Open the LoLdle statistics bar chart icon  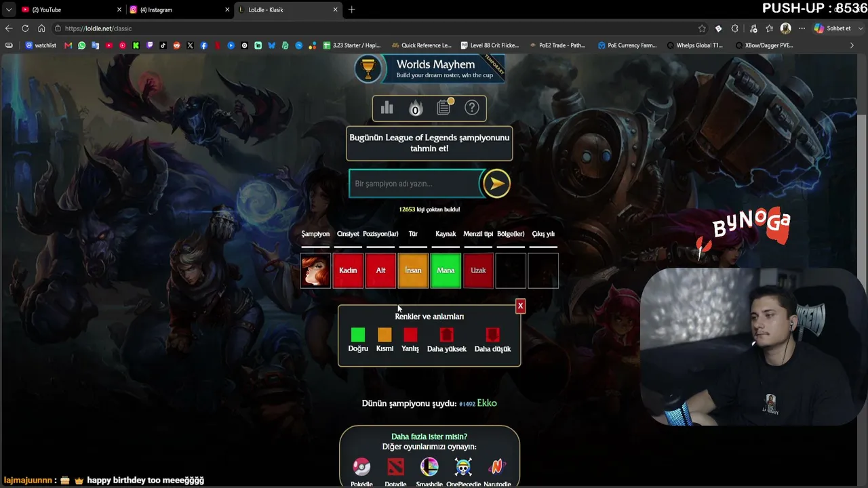coord(387,108)
